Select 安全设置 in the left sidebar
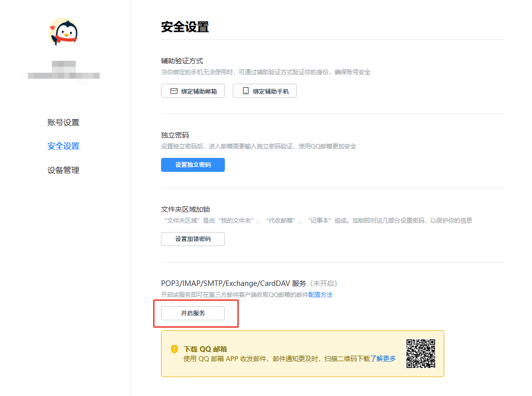532x396 pixels. coord(63,146)
